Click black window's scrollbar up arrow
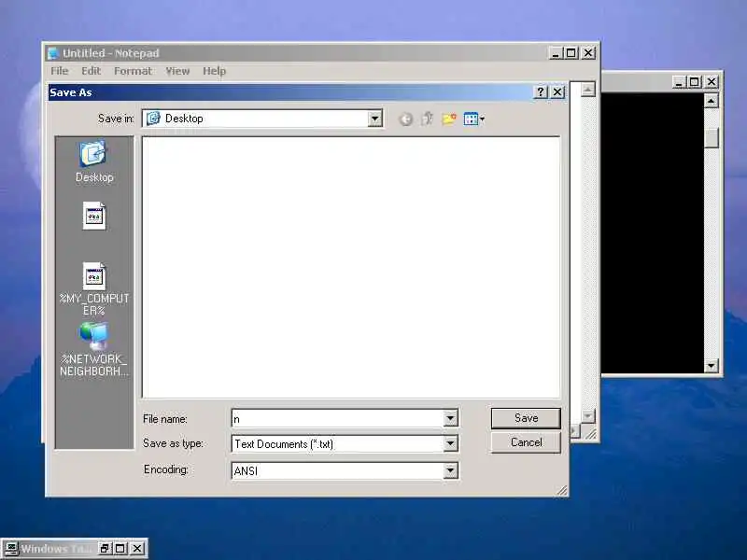 click(711, 101)
